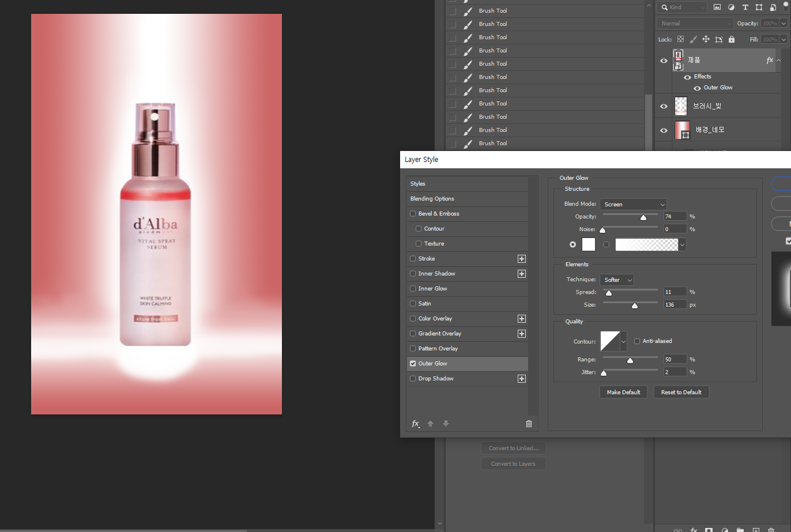Select the gradient glow radio button
The image size is (791, 532).
(x=606, y=244)
